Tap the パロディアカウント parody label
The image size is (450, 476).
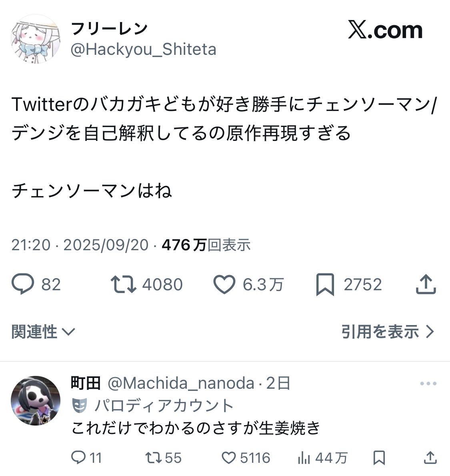[152, 405]
